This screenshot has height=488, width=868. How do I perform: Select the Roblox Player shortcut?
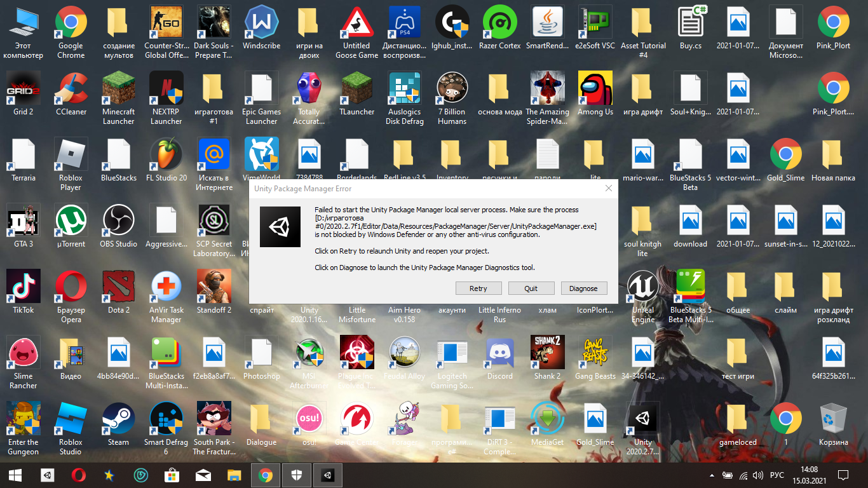(71, 165)
